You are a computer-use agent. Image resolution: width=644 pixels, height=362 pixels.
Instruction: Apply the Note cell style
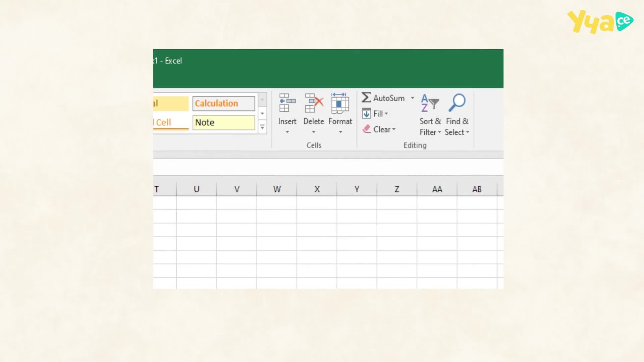pos(224,122)
